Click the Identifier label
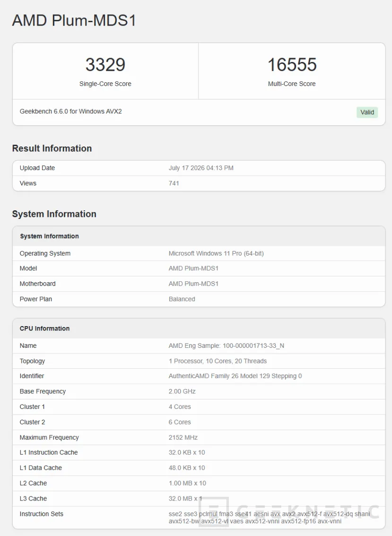392x536 pixels. (x=32, y=376)
